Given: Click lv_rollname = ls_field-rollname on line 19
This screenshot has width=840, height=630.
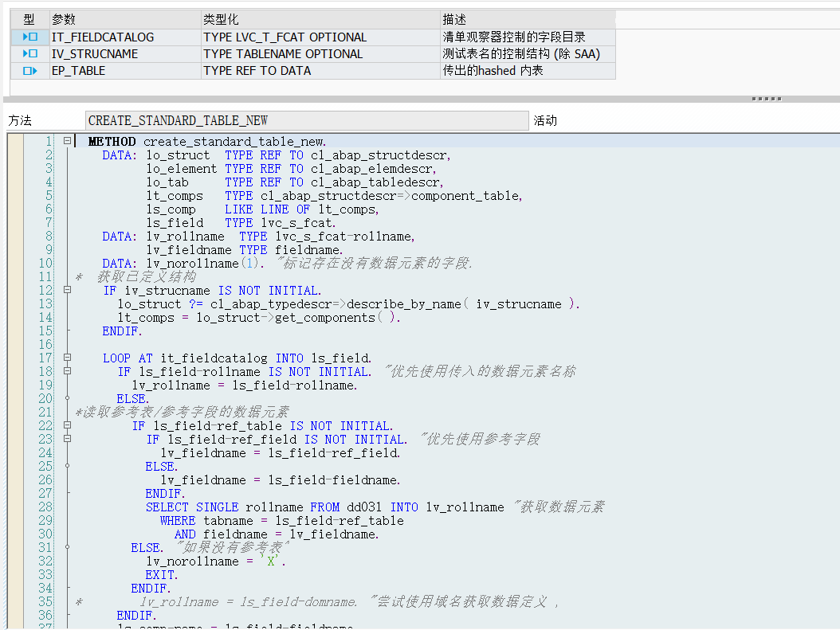Looking at the screenshot, I should (245, 385).
